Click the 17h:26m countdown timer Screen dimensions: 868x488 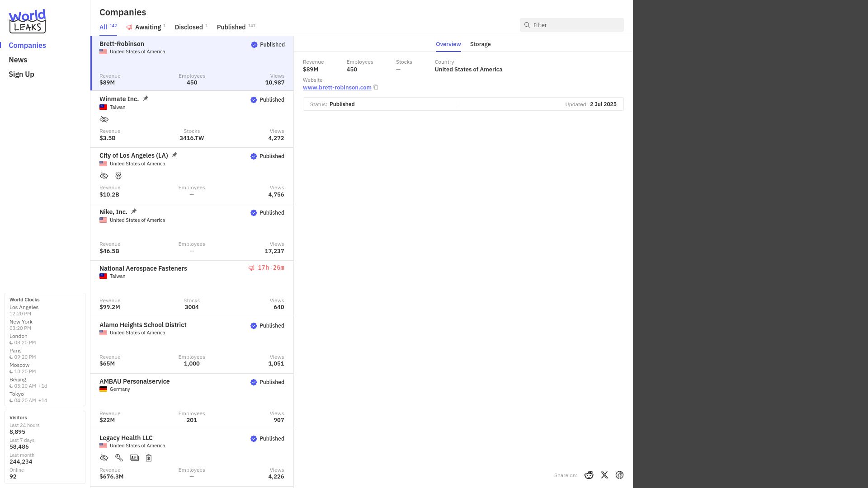pos(271,268)
